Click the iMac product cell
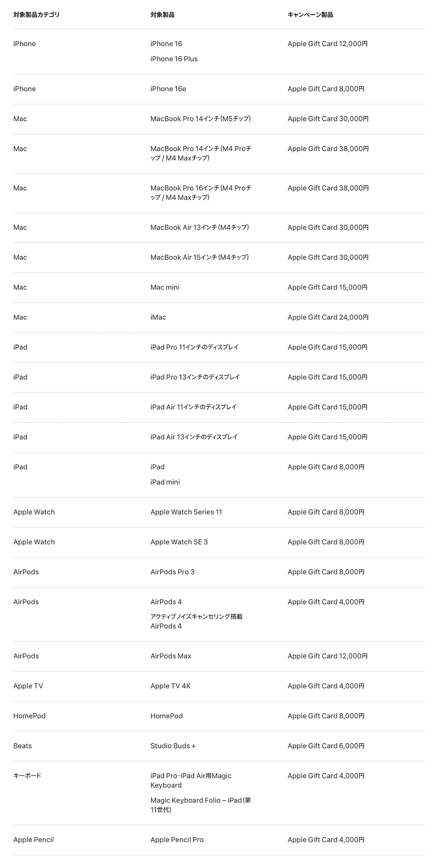437x868 pixels. pyautogui.click(x=158, y=317)
